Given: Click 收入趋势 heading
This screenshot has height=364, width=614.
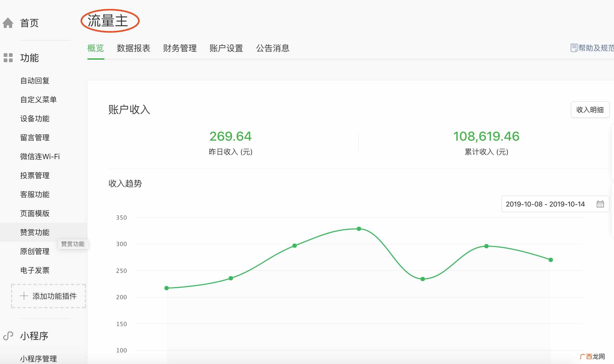Looking at the screenshot, I should click(125, 183).
